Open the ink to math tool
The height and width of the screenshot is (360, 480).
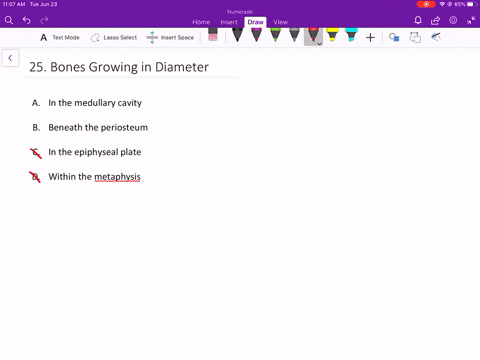point(436,37)
